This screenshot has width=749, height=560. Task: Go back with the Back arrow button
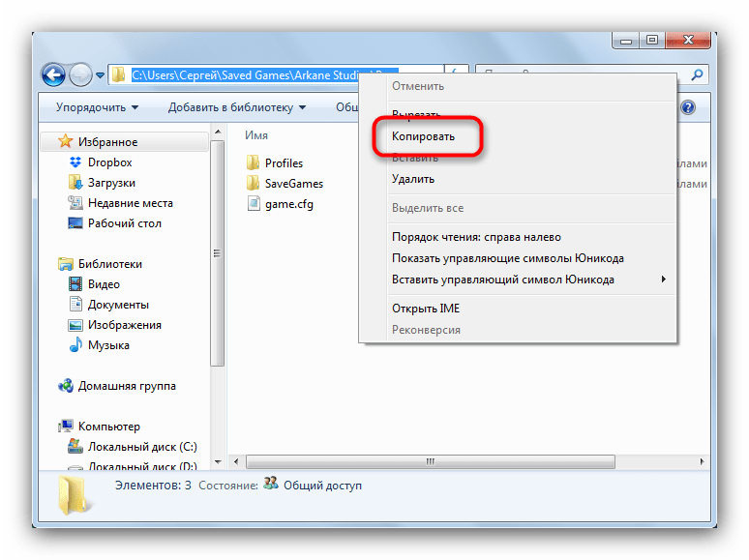53,74
